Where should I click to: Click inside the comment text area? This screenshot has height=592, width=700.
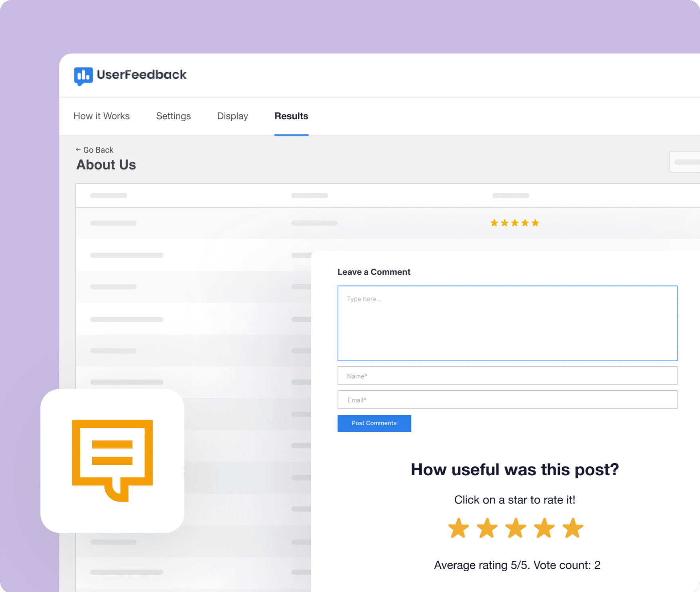pyautogui.click(x=507, y=323)
